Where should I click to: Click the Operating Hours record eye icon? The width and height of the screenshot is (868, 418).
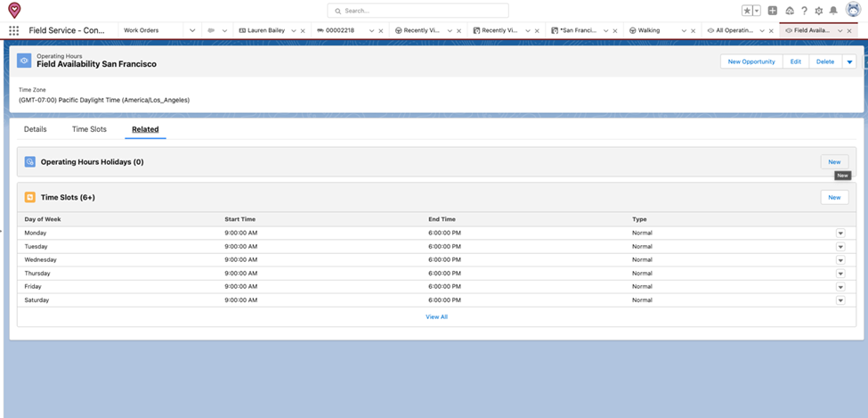24,61
